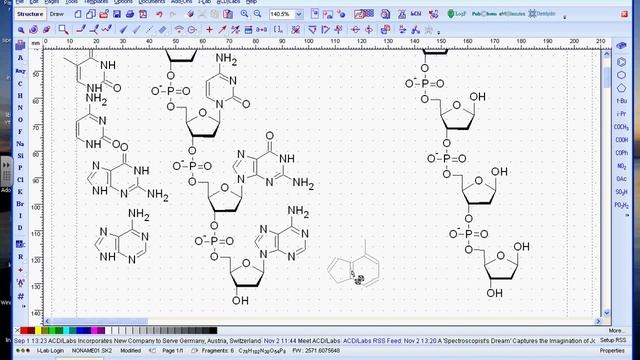Pick the black color swatch at palette end

click(x=213, y=330)
